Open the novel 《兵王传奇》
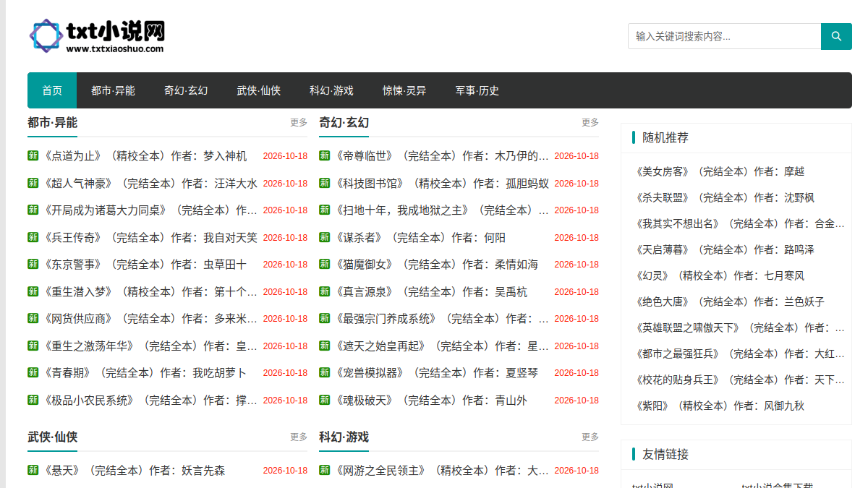This screenshot has width=868, height=488. [150, 237]
